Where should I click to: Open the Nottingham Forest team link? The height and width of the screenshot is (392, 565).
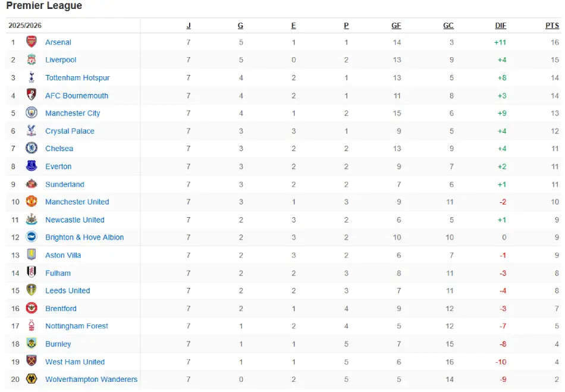click(77, 326)
